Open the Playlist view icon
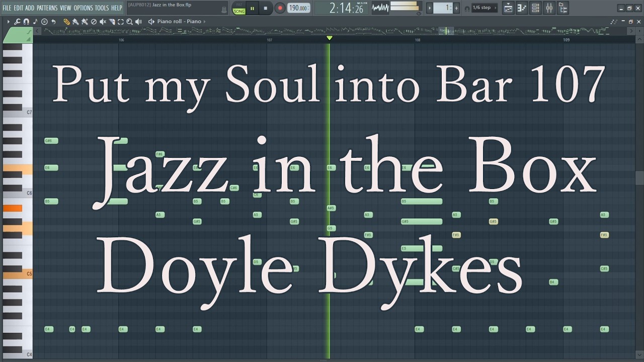644x362 pixels. tap(509, 8)
